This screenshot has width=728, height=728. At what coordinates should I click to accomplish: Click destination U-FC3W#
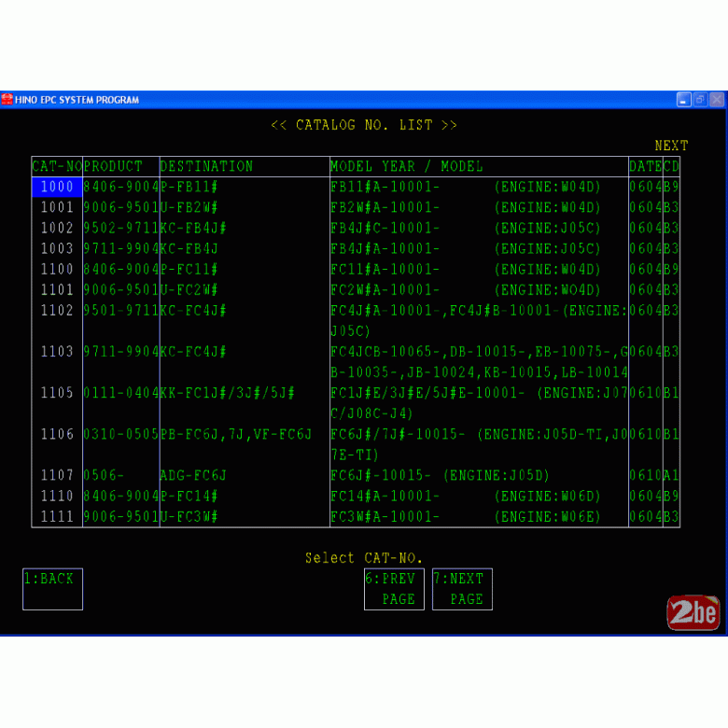189,516
